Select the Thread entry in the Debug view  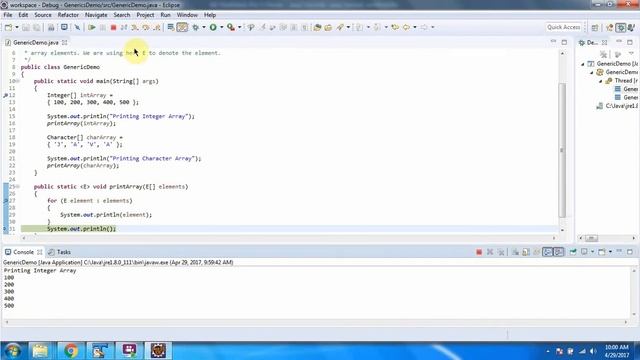point(622,81)
